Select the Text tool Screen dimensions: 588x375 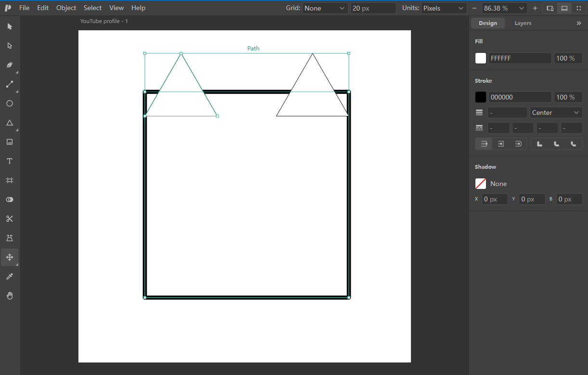pyautogui.click(x=10, y=161)
